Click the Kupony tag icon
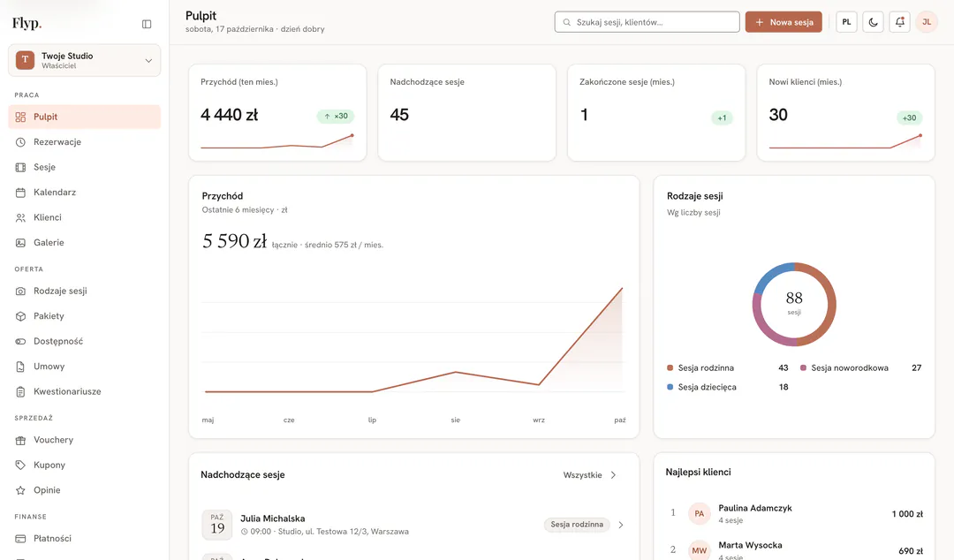This screenshot has height=560, width=954. coord(20,465)
